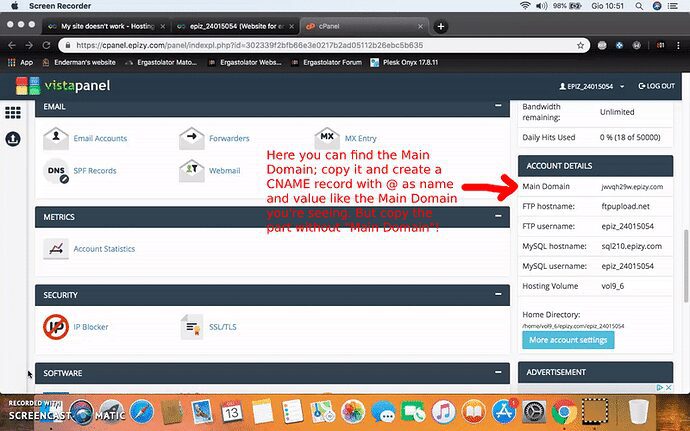Image resolution: width=690 pixels, height=431 pixels.
Task: Open Chrome three-dot menu
Action: pos(678,45)
